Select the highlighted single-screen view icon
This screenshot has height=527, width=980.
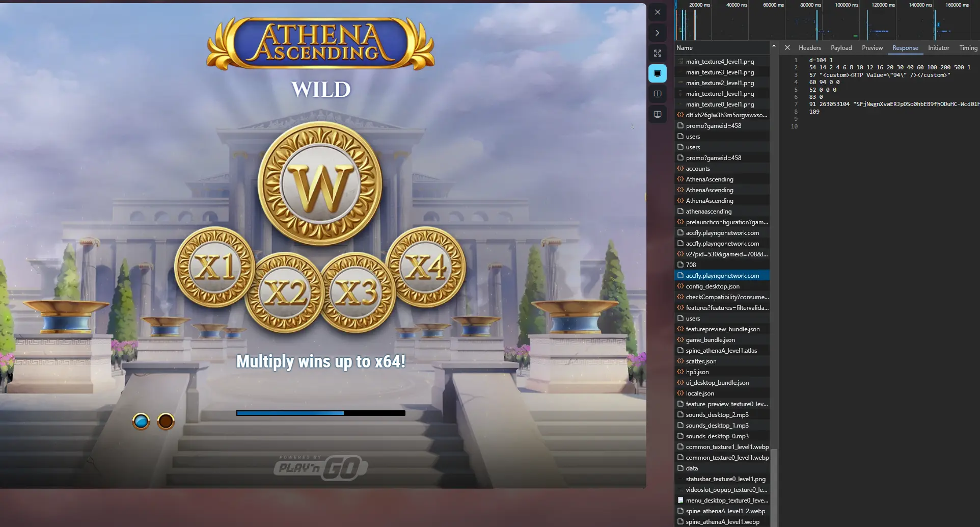point(658,73)
